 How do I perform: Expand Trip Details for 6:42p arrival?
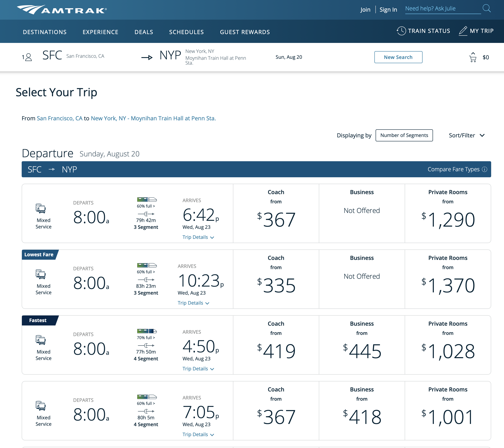[x=198, y=237]
